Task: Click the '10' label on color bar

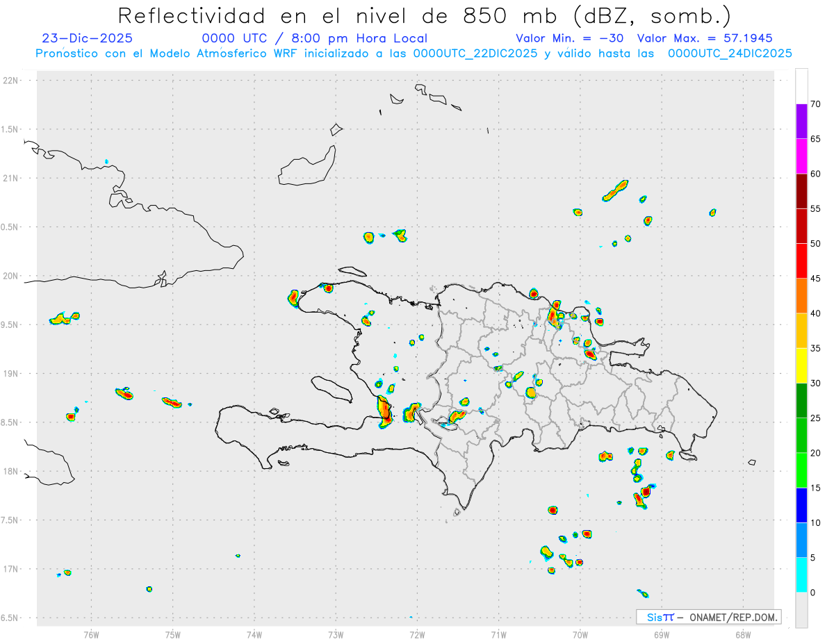Action: click(x=816, y=522)
